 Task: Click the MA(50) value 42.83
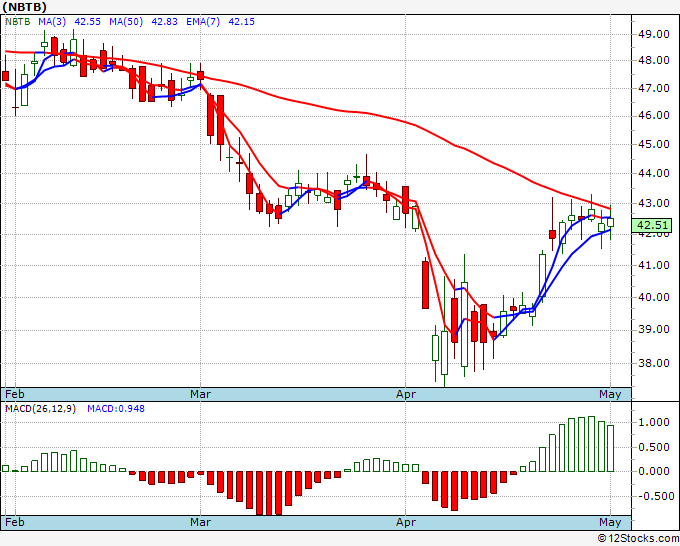coord(164,21)
